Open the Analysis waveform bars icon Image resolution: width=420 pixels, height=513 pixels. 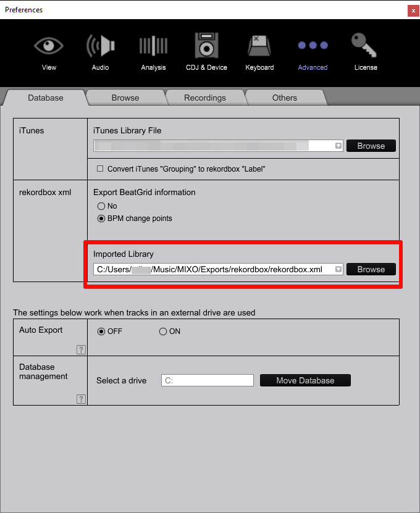point(153,46)
